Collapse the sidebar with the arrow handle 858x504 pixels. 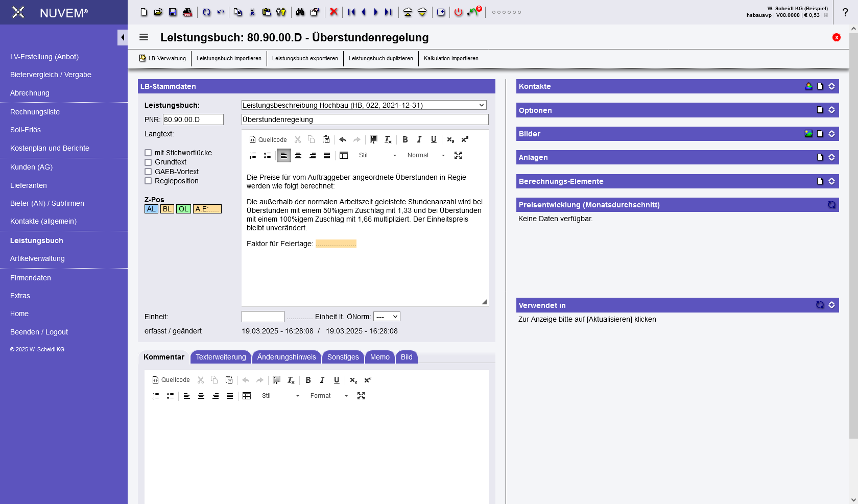pyautogui.click(x=123, y=37)
